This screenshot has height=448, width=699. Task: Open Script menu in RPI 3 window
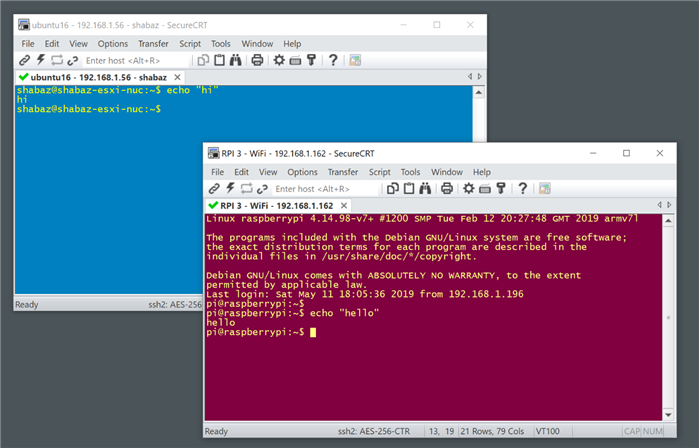pos(379,172)
